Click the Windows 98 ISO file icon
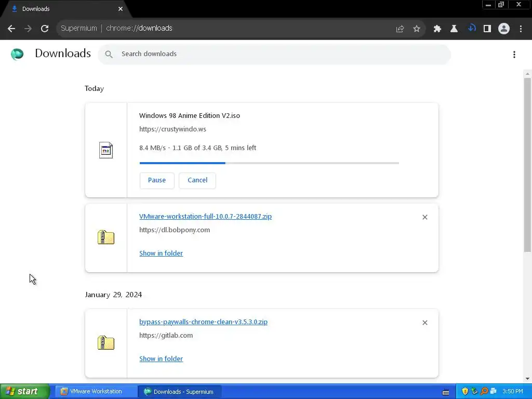This screenshot has height=399, width=532. point(106,150)
